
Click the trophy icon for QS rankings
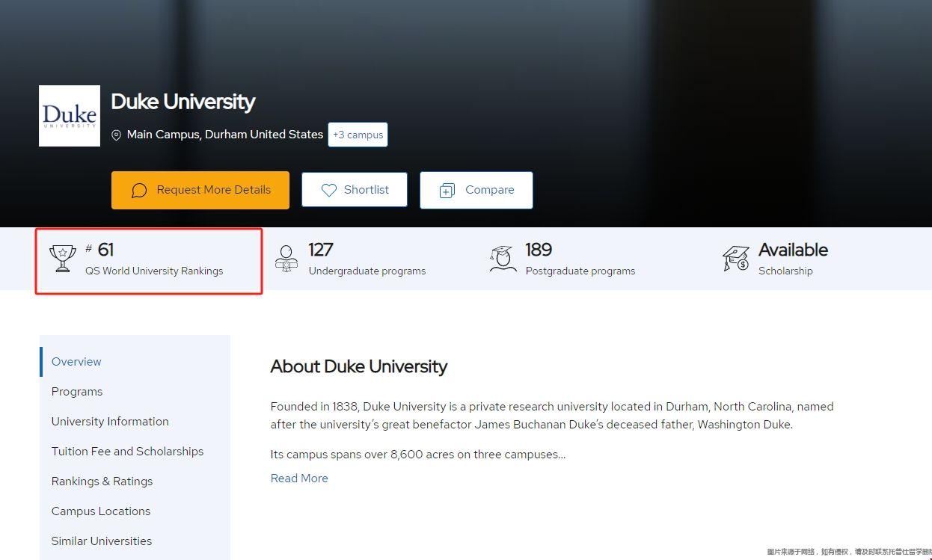click(x=63, y=258)
